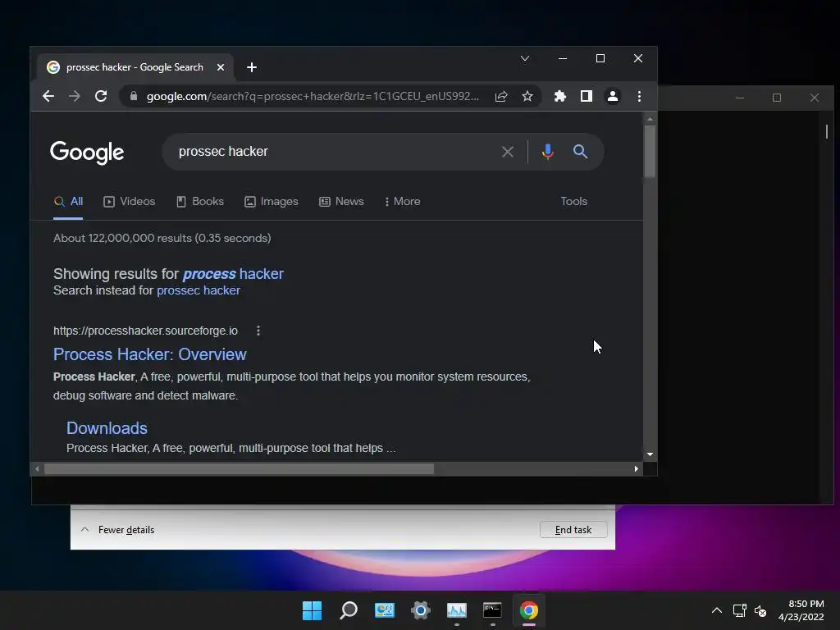The width and height of the screenshot is (840, 630).
Task: Click the scroll-down arrow of the page scrollbar
Action: pyautogui.click(x=650, y=454)
